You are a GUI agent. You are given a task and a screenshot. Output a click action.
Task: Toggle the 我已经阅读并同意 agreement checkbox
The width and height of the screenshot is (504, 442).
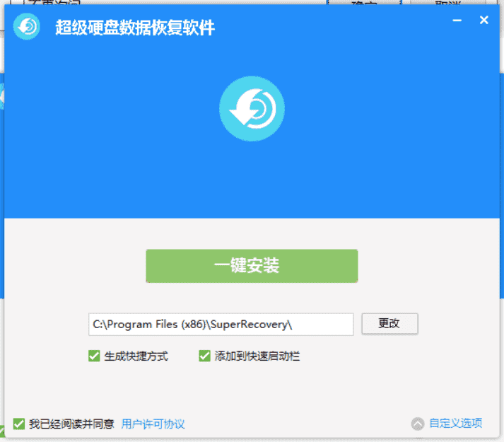pyautogui.click(x=19, y=424)
